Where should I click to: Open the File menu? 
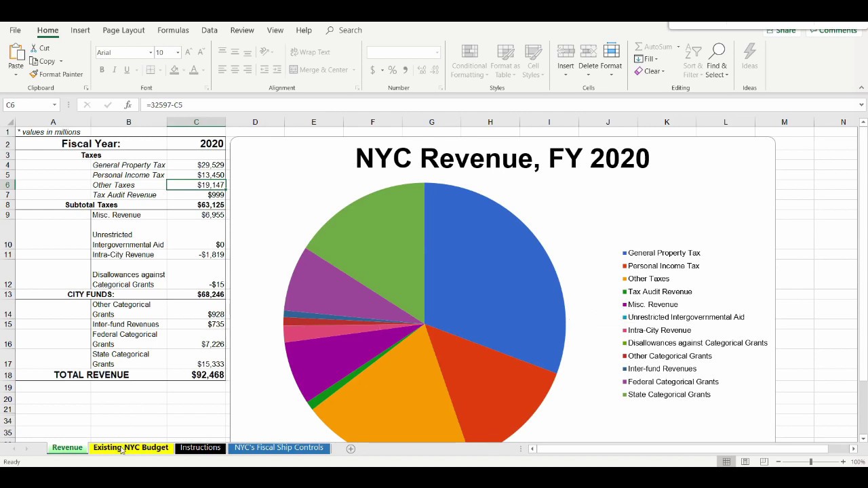tap(15, 30)
